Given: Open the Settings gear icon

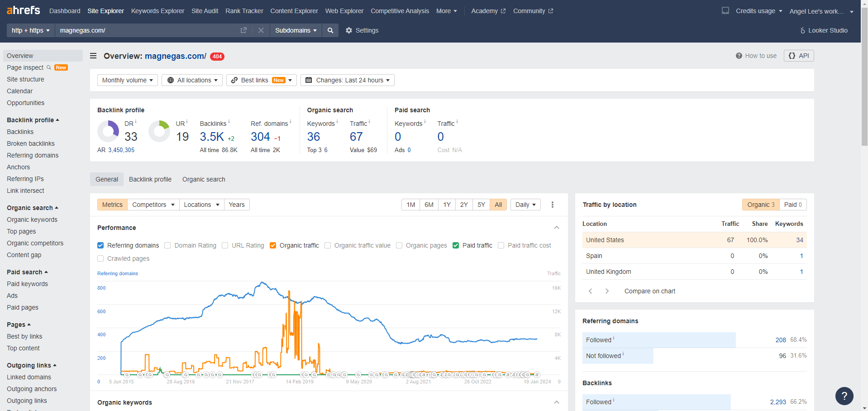Looking at the screenshot, I should (x=349, y=30).
